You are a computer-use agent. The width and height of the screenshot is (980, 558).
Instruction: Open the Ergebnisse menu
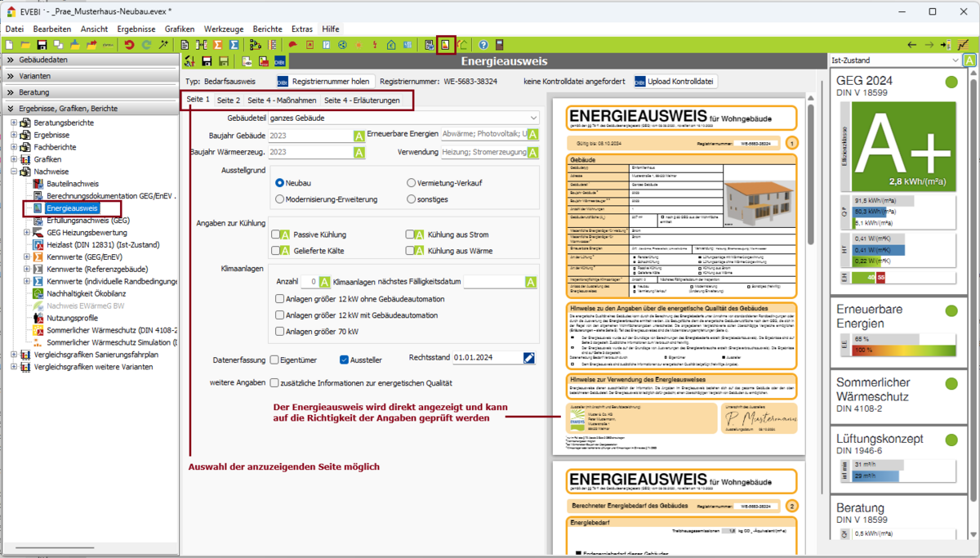[136, 29]
